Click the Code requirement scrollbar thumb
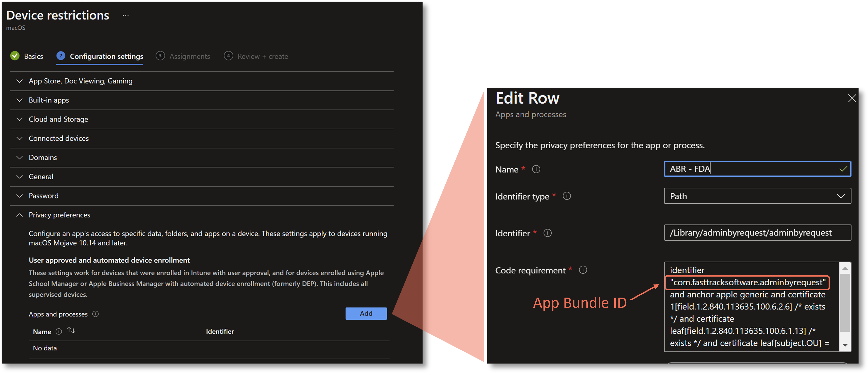 845,302
